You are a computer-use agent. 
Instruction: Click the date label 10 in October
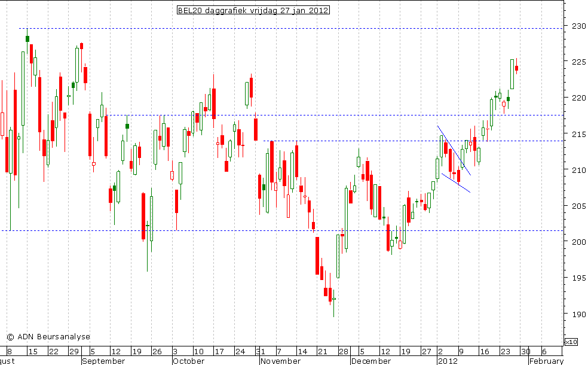[x=198, y=352]
